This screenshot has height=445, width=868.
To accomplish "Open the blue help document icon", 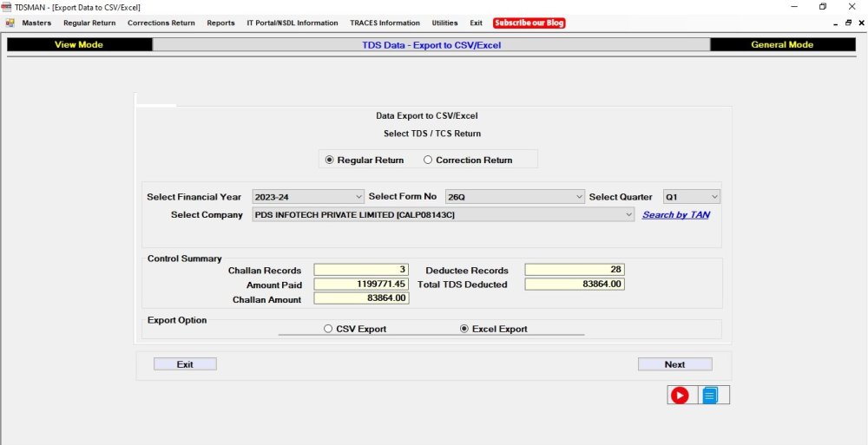I will [711, 396].
